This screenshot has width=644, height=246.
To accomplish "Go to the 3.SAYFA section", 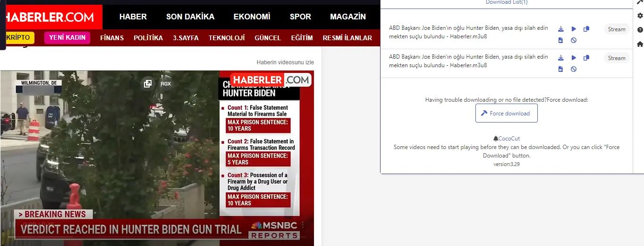I will [186, 38].
